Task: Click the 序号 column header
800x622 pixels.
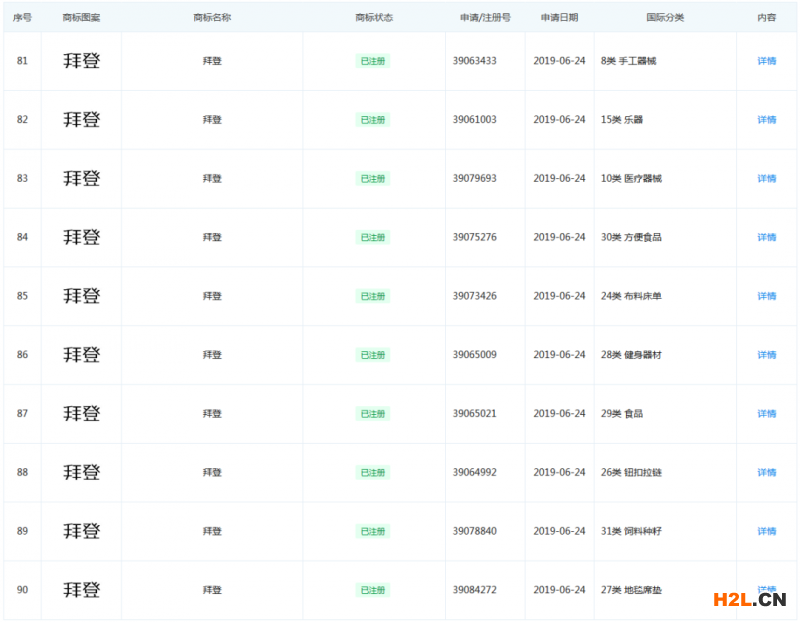Action: click(x=22, y=17)
